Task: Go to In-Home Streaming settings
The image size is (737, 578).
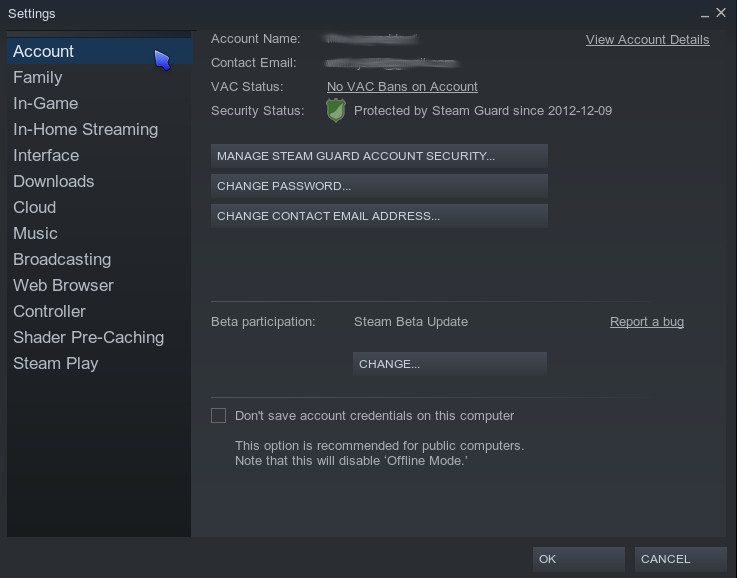Action: [100, 129]
